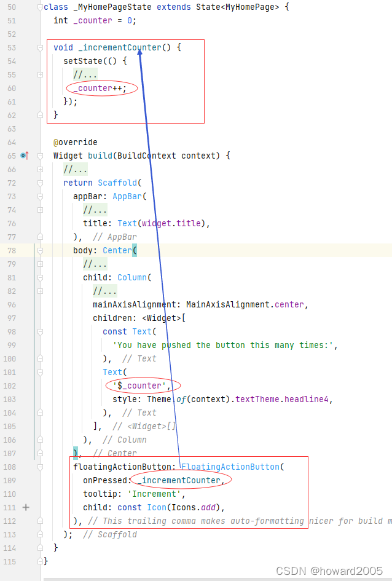Collapse the AppBar fold marker on line 73

[40, 196]
